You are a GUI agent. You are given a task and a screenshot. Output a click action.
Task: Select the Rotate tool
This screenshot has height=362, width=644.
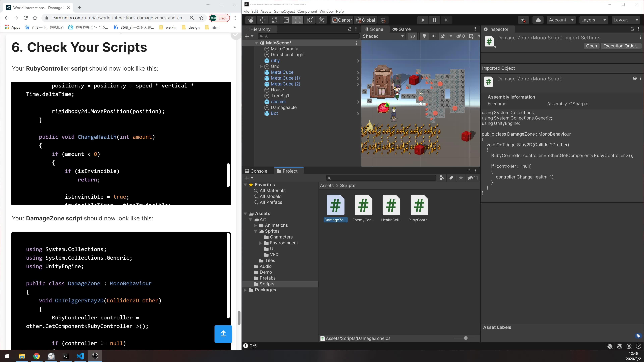(274, 20)
